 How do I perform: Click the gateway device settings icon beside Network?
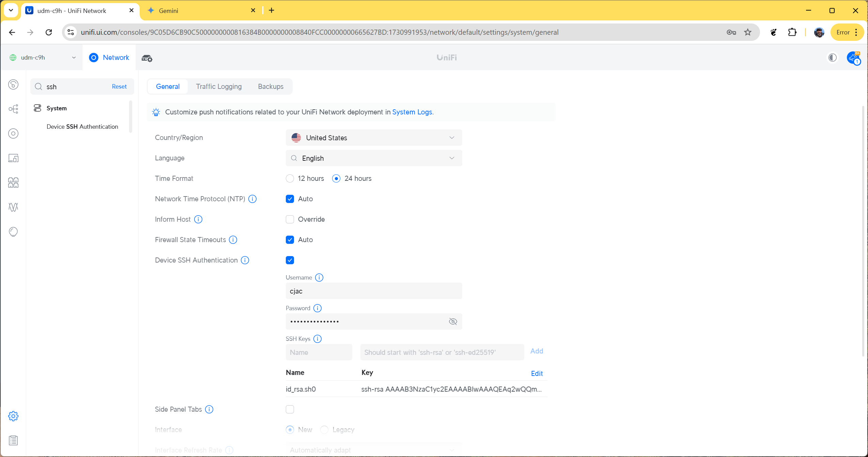coord(147,58)
